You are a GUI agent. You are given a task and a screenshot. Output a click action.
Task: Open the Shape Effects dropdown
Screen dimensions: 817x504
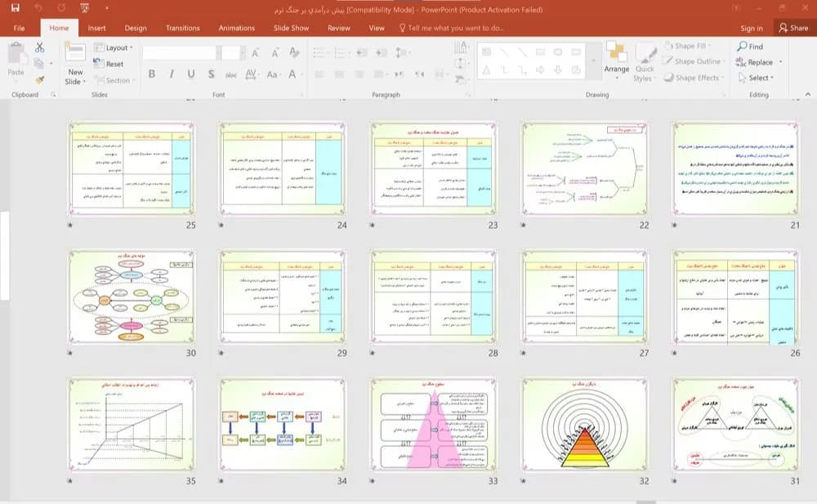coord(694,78)
